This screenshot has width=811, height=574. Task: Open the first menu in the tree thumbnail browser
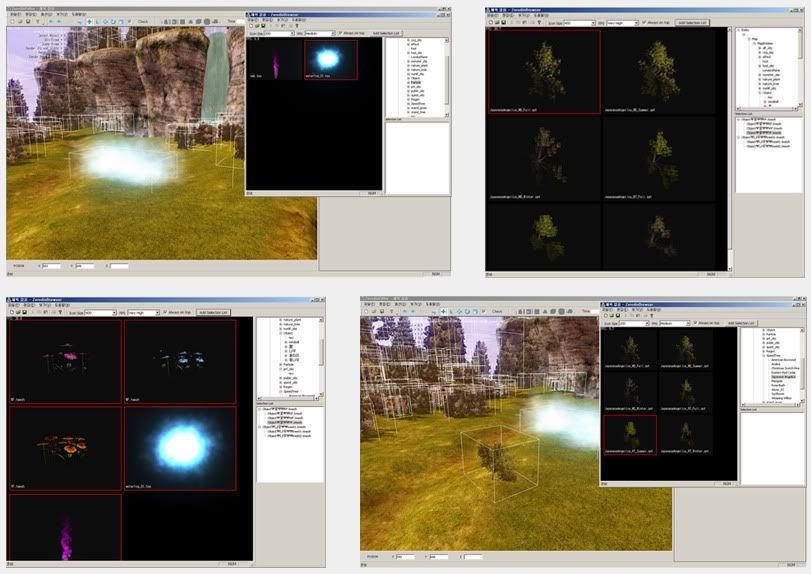click(493, 16)
